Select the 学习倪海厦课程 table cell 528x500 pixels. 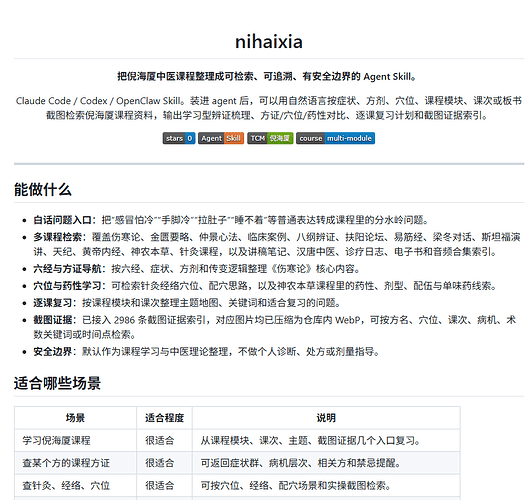pos(75,440)
